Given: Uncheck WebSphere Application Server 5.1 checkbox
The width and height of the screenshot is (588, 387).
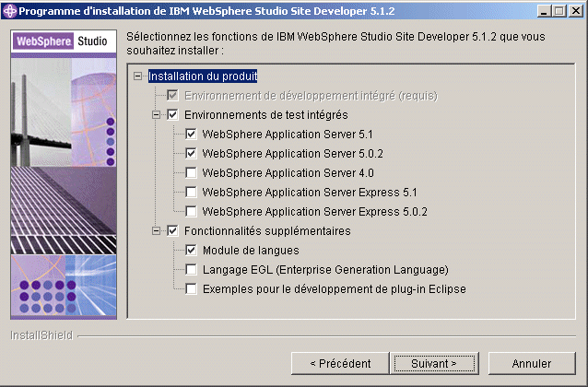Looking at the screenshot, I should [x=191, y=134].
